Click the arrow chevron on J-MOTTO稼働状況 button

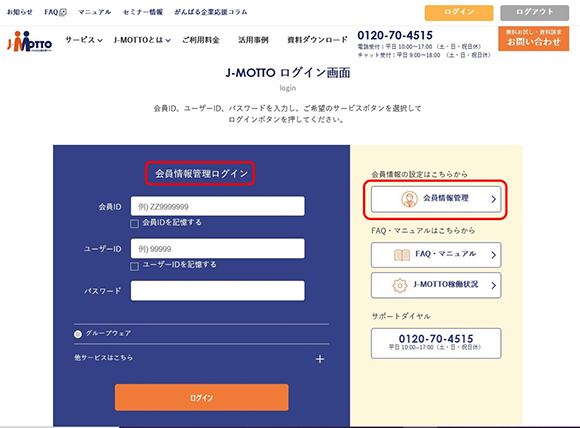[493, 285]
